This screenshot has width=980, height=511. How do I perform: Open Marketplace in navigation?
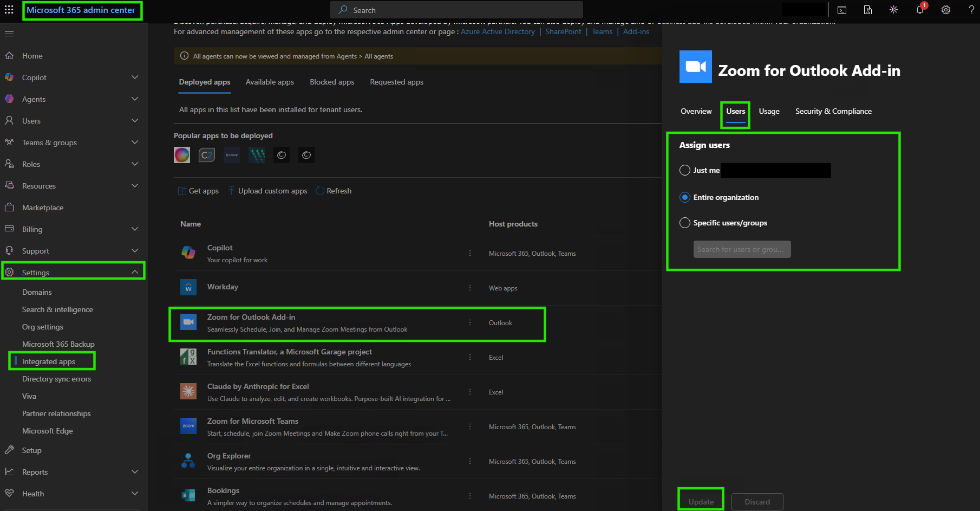43,208
